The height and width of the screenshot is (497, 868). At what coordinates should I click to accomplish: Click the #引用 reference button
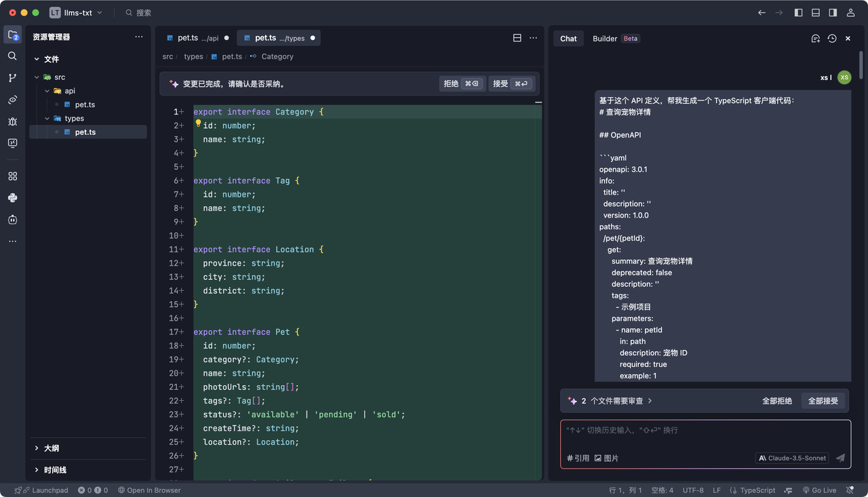click(x=578, y=458)
